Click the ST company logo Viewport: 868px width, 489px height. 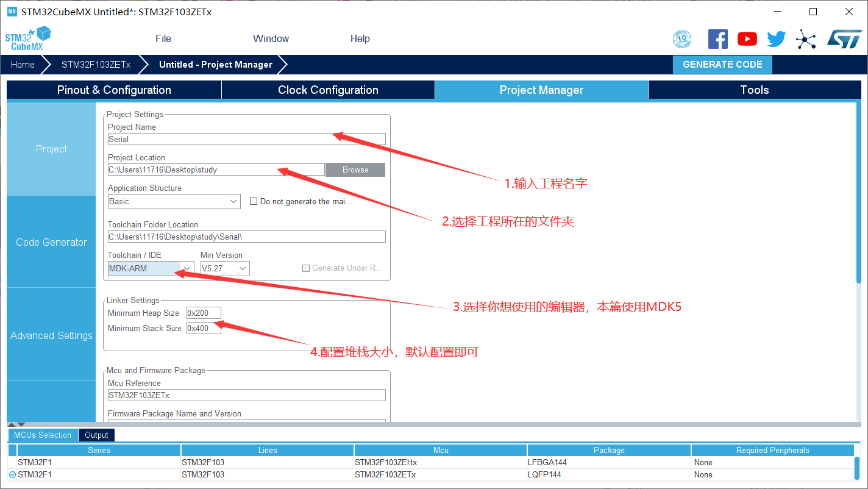click(844, 39)
